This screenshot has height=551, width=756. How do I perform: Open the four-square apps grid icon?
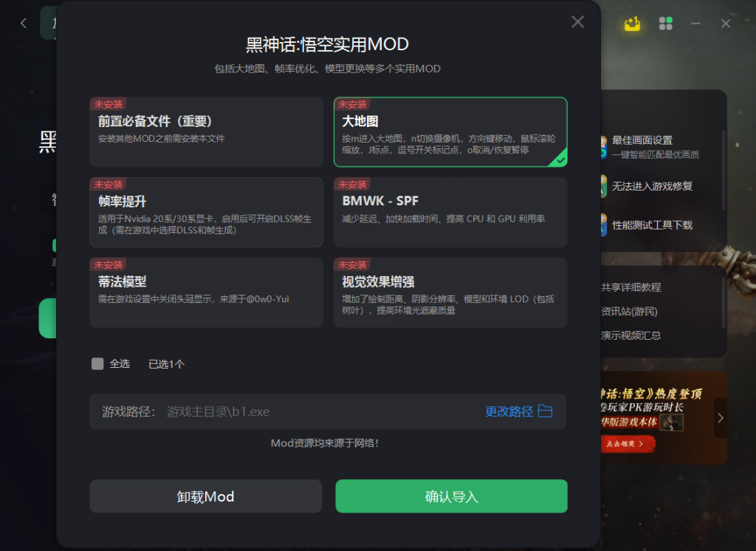coord(665,23)
